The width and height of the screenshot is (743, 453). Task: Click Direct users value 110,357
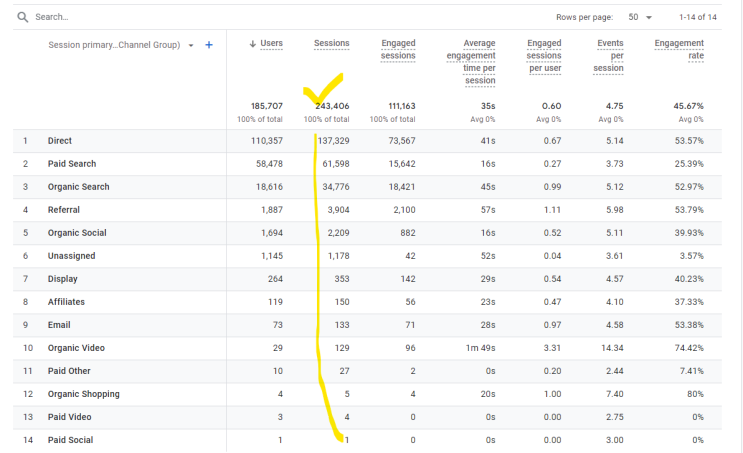click(267, 141)
